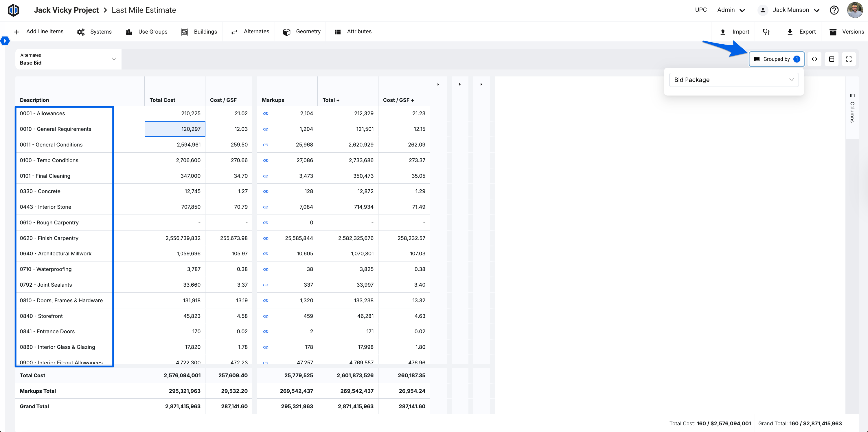Click markup link icon for Concrete row
The width and height of the screenshot is (868, 432).
(266, 192)
